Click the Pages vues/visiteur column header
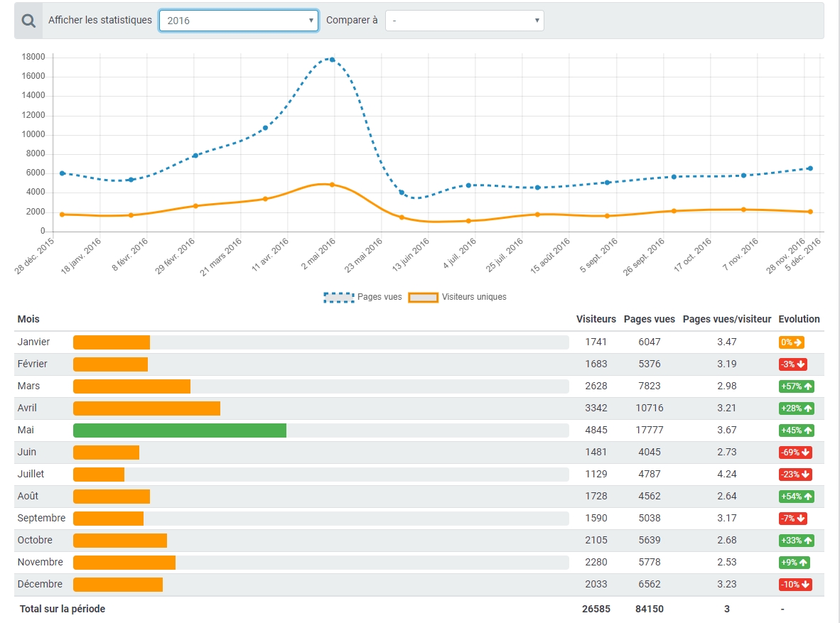Viewport: 840px width, 623px height. point(726,319)
